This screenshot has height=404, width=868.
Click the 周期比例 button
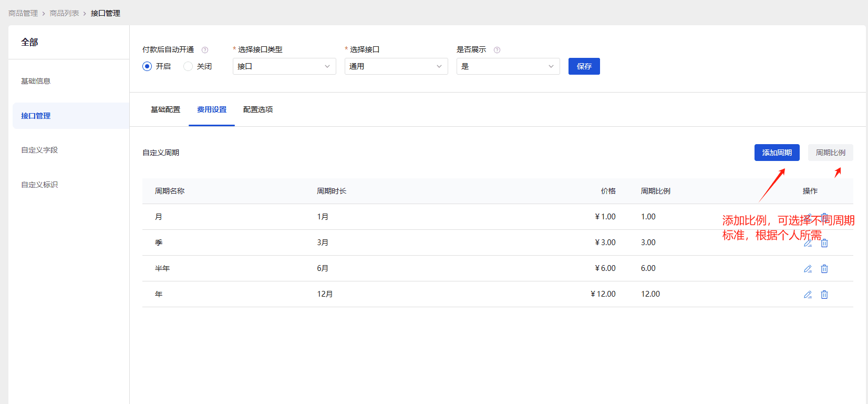coord(831,153)
